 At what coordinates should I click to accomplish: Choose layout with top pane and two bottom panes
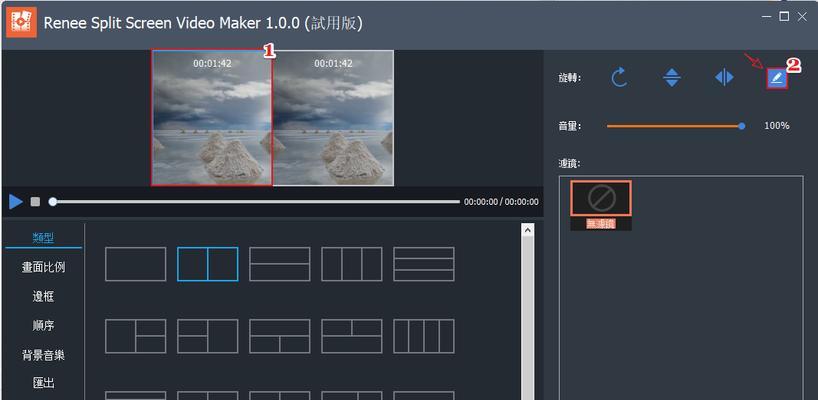(x=280, y=336)
